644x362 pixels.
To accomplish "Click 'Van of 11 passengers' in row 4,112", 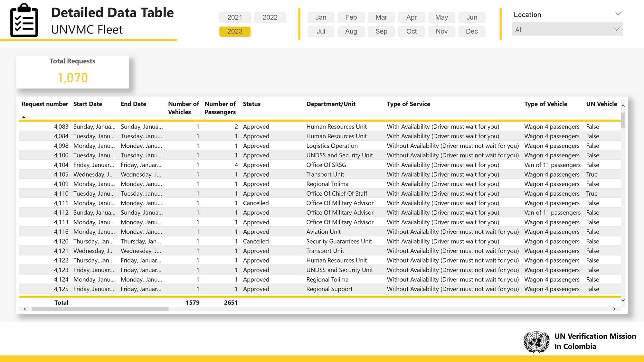I will point(552,213).
